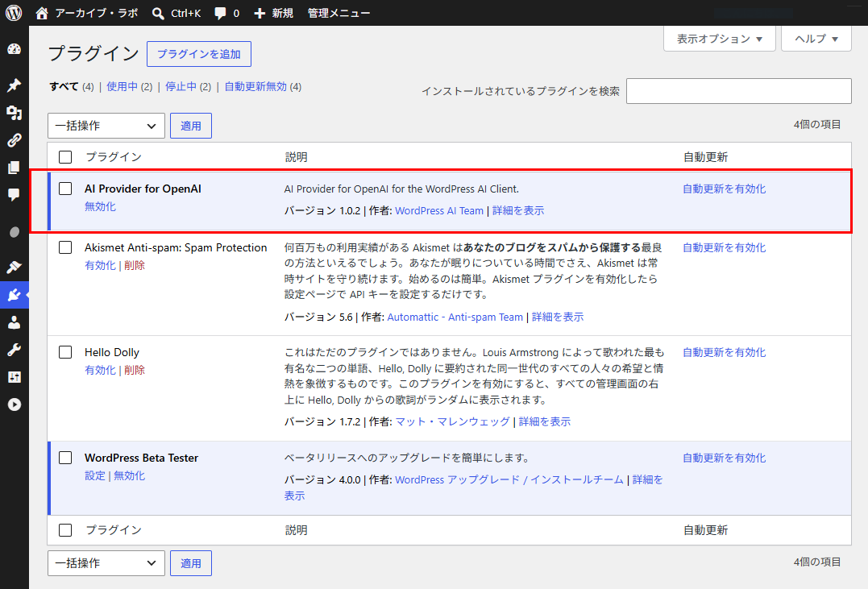
Task: Open Posts via the pushpin sidebar icon
Action: point(14,85)
